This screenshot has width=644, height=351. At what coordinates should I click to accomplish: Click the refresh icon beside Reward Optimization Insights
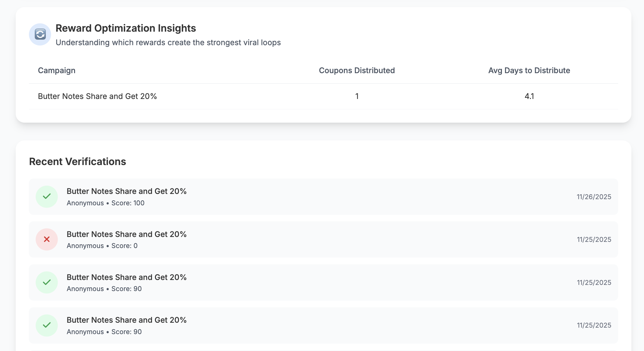coord(40,34)
